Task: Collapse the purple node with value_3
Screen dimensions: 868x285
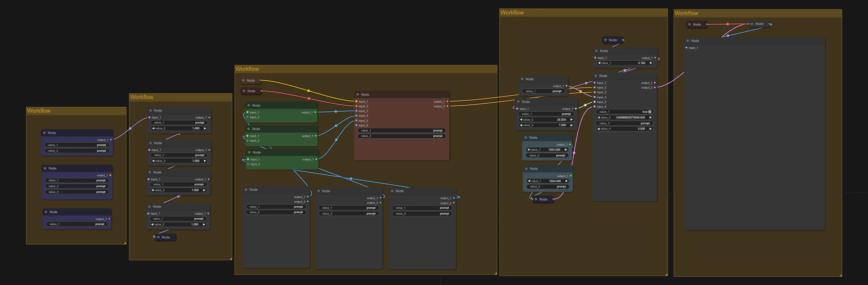Action: pyautogui.click(x=45, y=168)
